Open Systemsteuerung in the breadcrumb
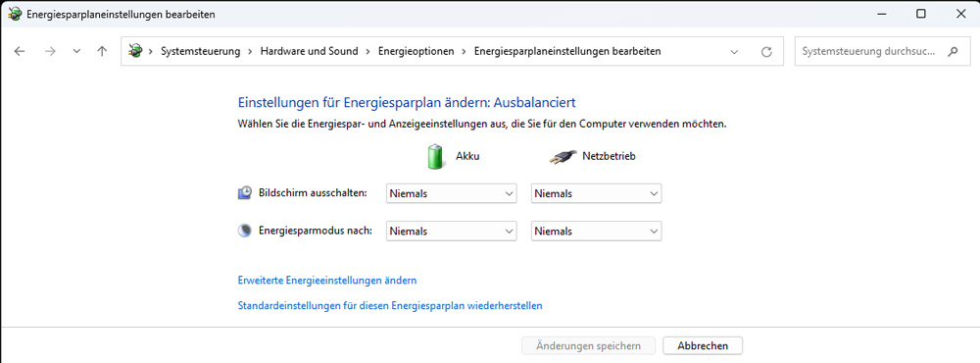Image resolution: width=980 pixels, height=363 pixels. point(201,51)
